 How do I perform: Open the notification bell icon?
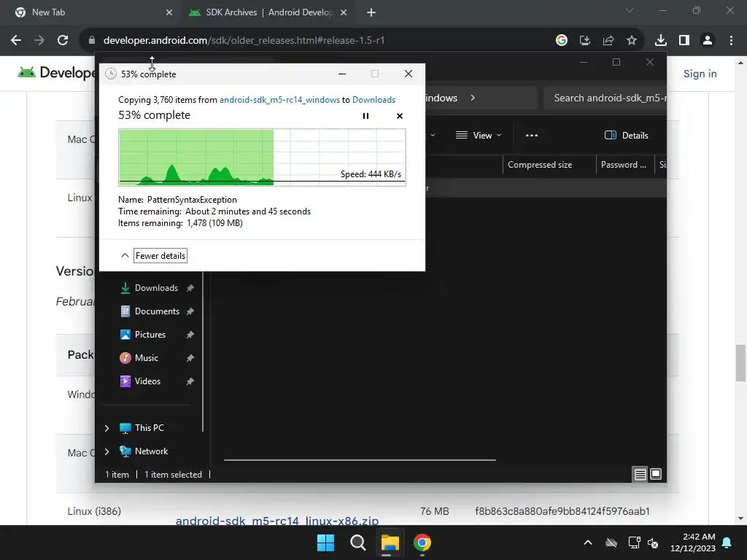coord(727,542)
